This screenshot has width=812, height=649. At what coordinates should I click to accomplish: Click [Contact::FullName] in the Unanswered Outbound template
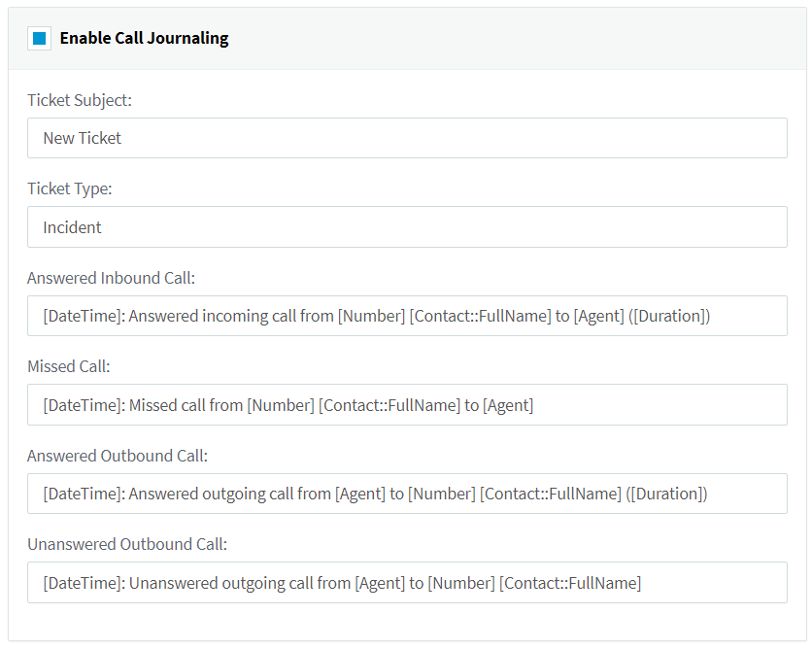(570, 583)
